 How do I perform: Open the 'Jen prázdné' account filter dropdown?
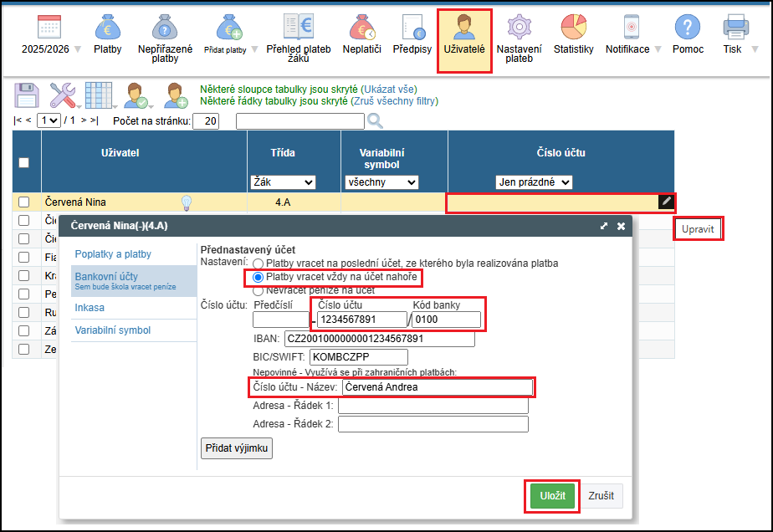(534, 182)
